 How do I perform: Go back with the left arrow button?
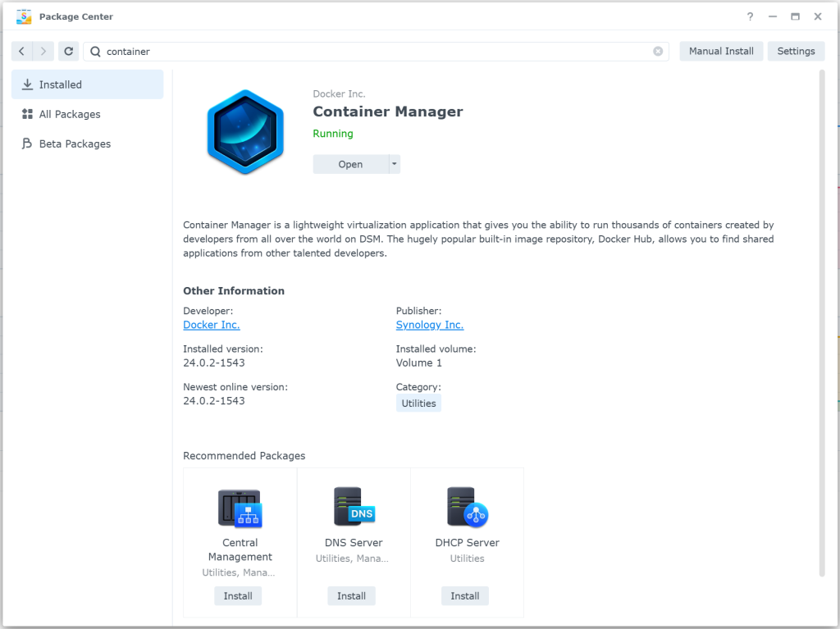click(x=22, y=52)
